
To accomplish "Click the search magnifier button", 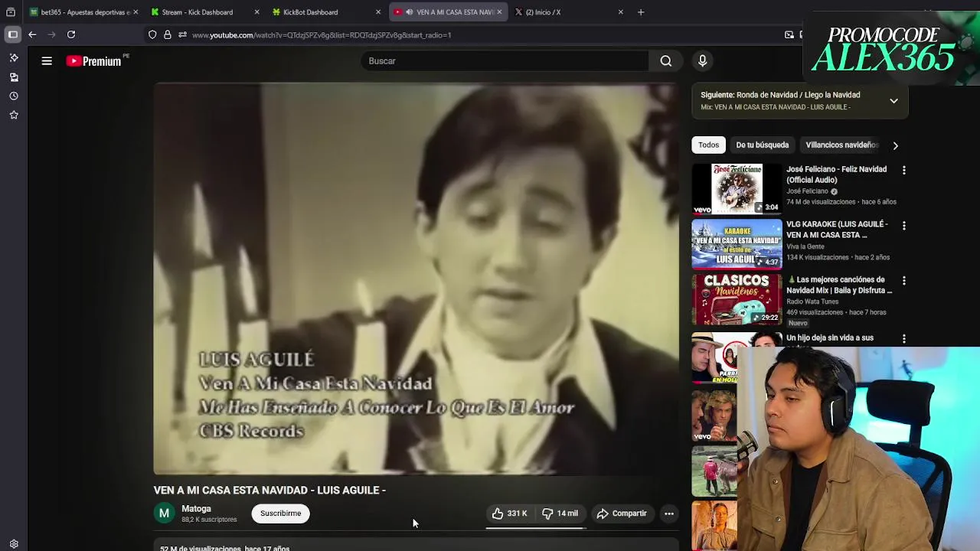I will (666, 61).
